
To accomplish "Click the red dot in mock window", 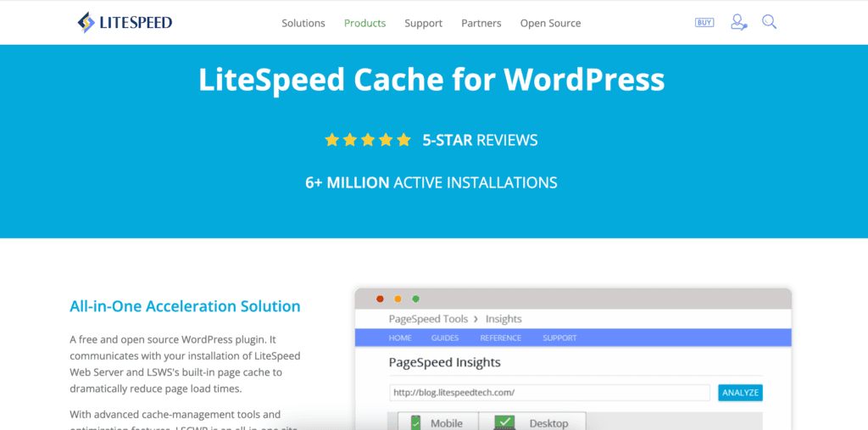I will [x=380, y=299].
